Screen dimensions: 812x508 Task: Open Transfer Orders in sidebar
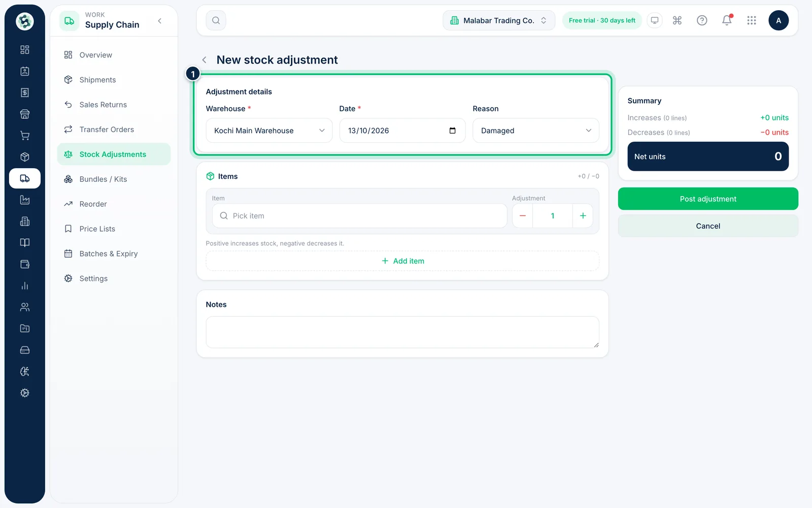(x=114, y=130)
